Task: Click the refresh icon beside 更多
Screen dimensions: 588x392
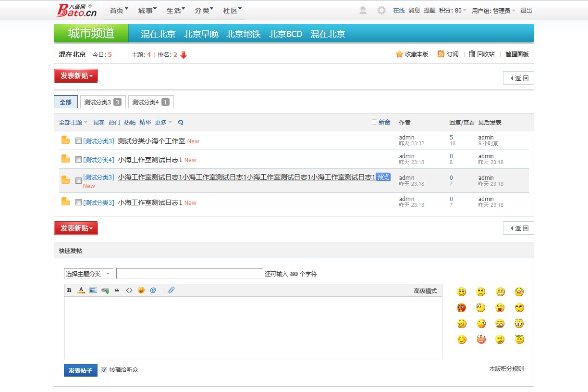Action: (x=181, y=123)
